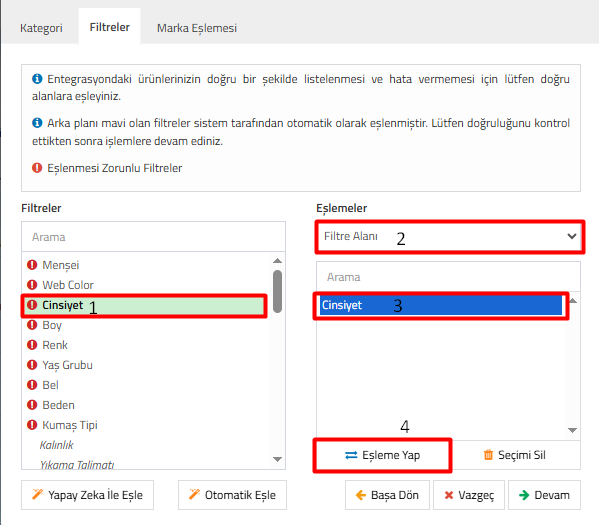Click the Eşlemeler search input field
The height and width of the screenshot is (525, 599).
click(x=448, y=277)
